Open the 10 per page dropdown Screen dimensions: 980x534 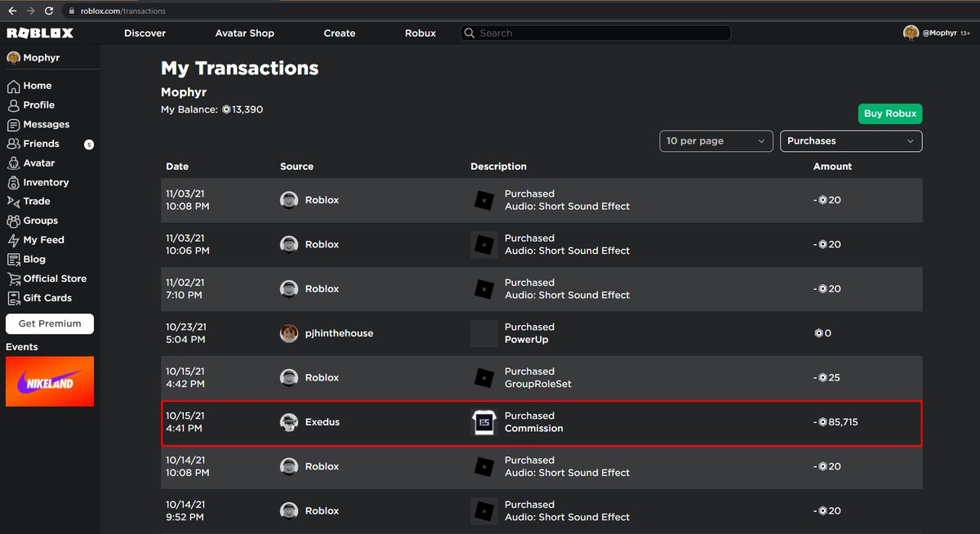point(716,141)
